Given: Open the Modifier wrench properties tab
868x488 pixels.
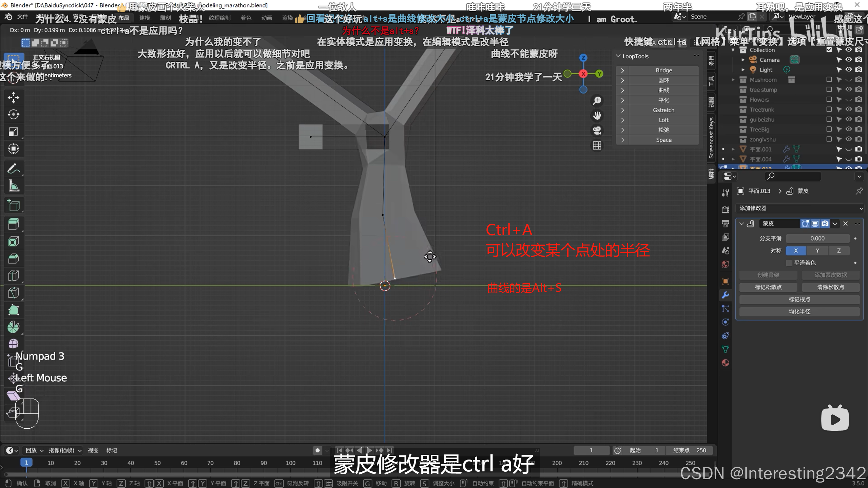Looking at the screenshot, I should 726,295.
